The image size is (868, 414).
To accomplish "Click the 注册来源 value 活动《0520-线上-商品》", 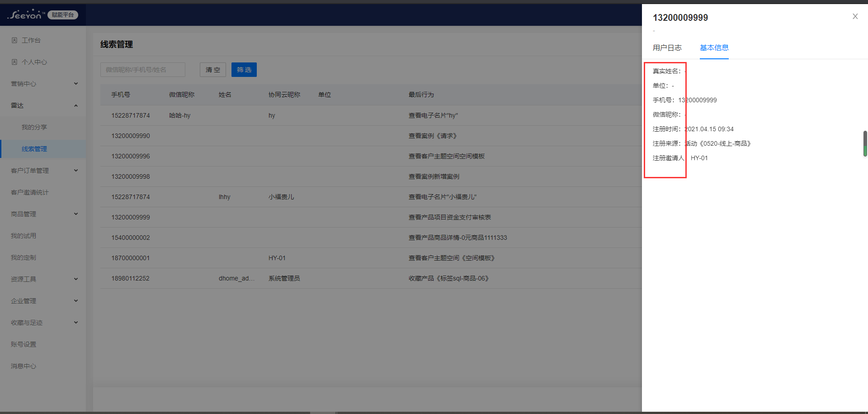I will coord(718,143).
